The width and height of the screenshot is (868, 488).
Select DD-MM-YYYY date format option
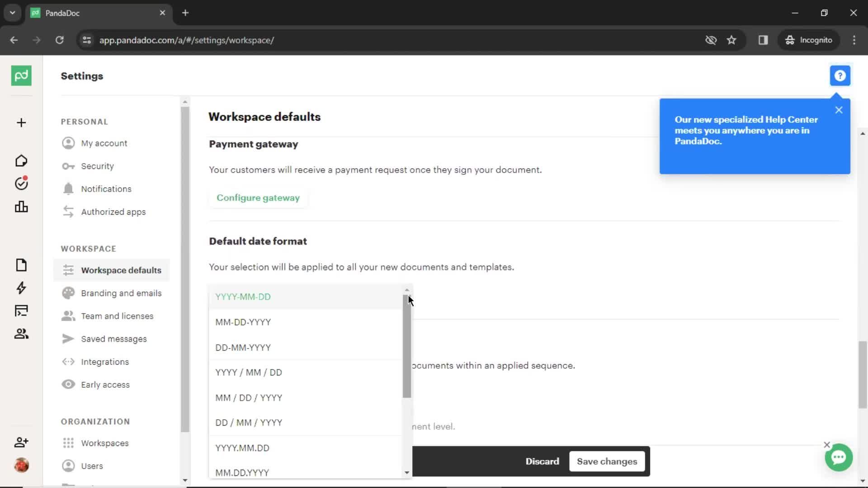pyautogui.click(x=243, y=347)
